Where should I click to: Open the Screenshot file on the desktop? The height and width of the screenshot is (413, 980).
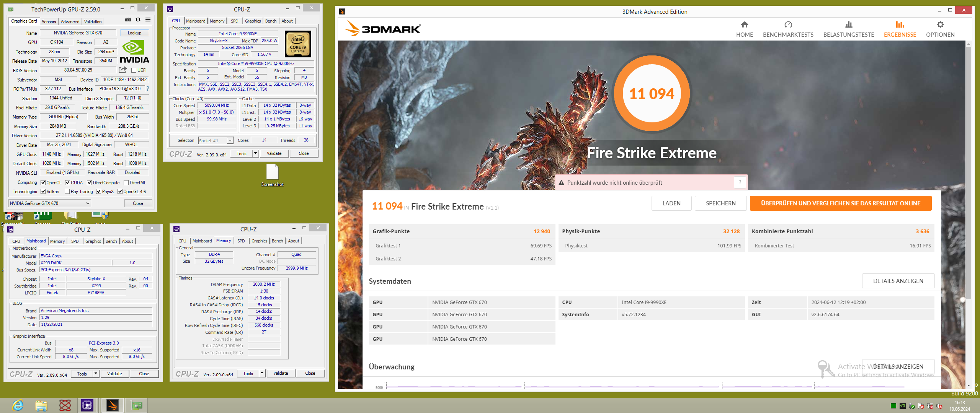[x=273, y=175]
